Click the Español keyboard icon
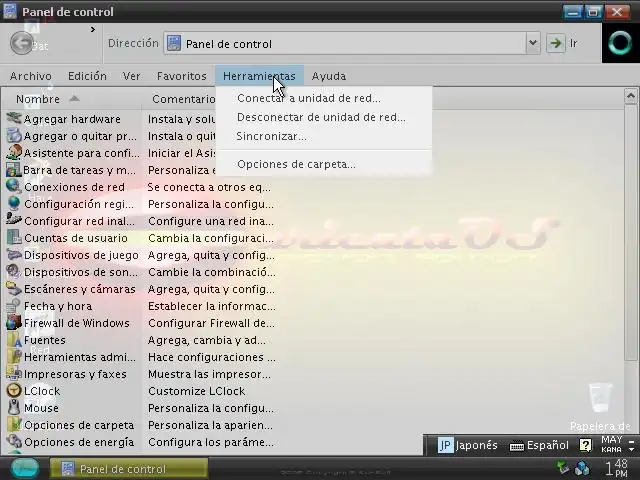640x480 pixels. point(516,446)
